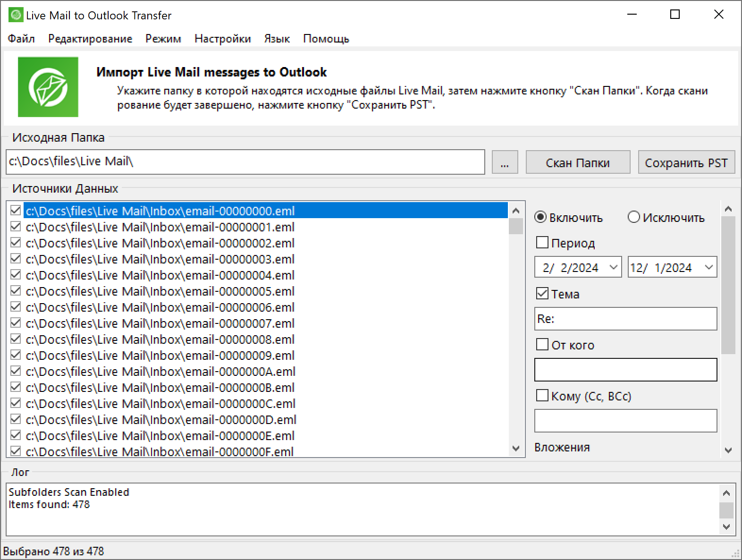Select row email-00000000.eml
This screenshot has height=560, width=742.
(266, 211)
